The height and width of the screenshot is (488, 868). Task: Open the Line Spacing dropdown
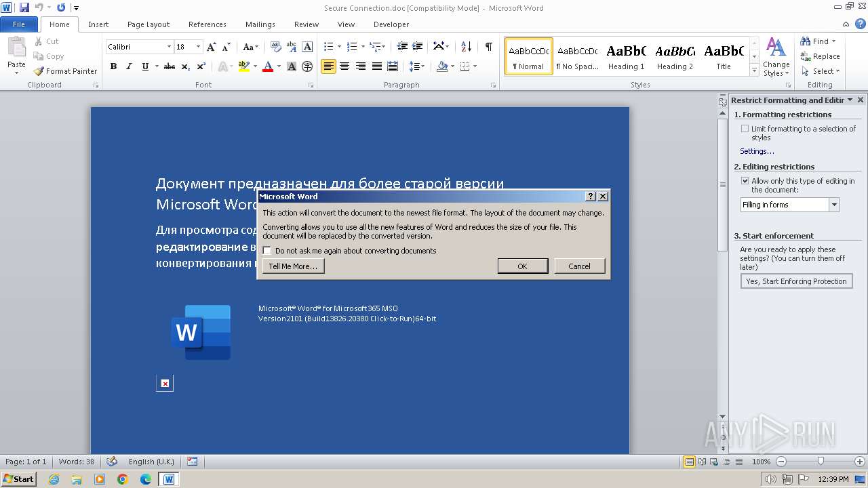click(418, 66)
